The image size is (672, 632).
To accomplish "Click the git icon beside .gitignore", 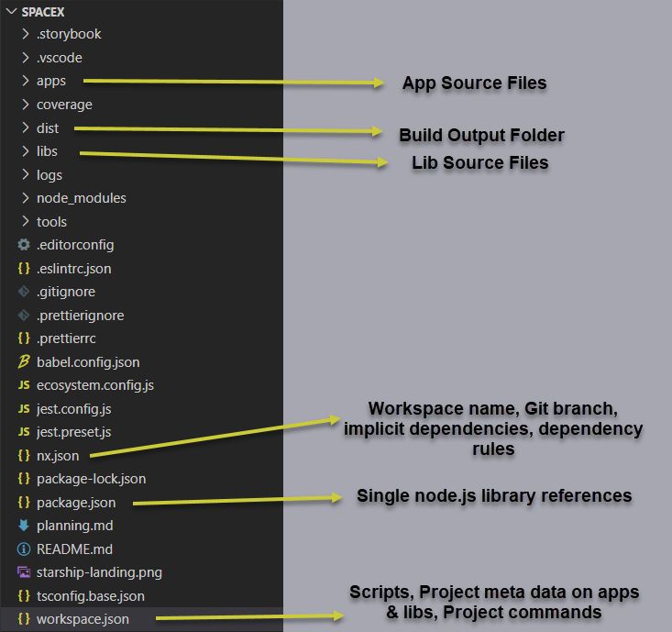I will [24, 292].
